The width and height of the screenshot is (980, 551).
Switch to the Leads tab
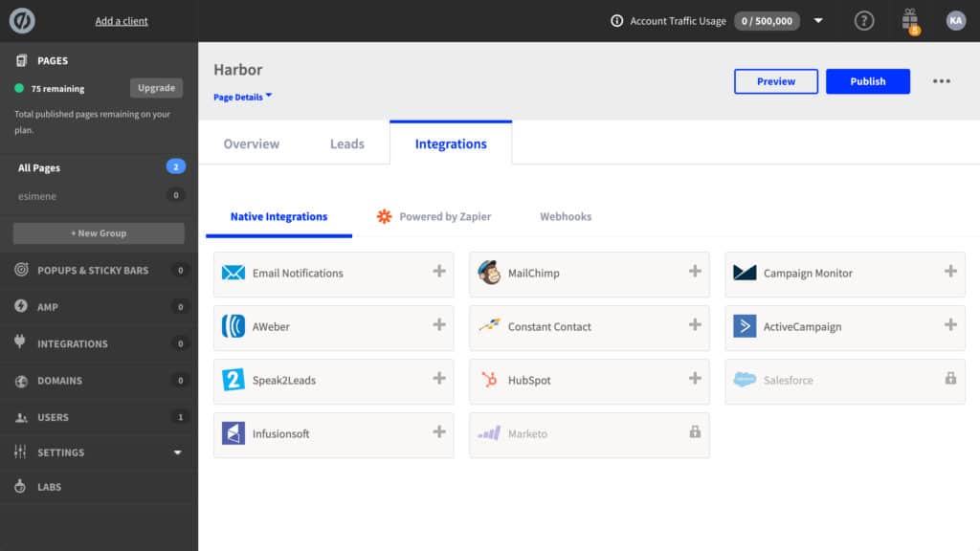click(346, 143)
